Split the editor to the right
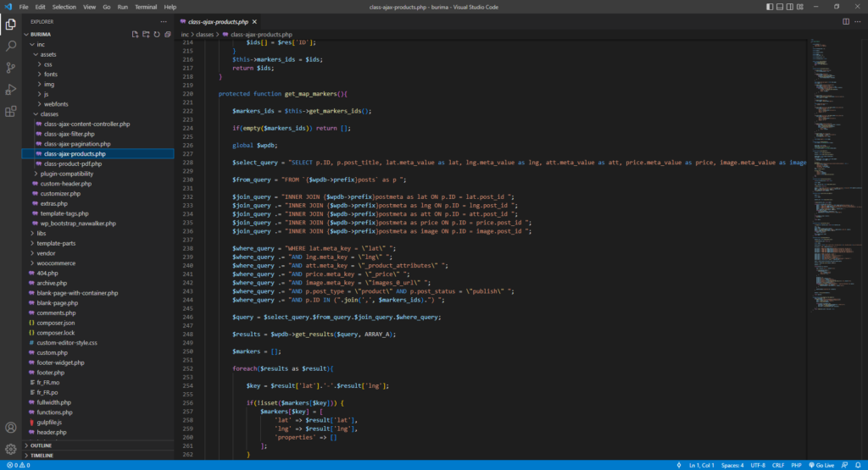The width and height of the screenshot is (868, 470). pyautogui.click(x=846, y=21)
